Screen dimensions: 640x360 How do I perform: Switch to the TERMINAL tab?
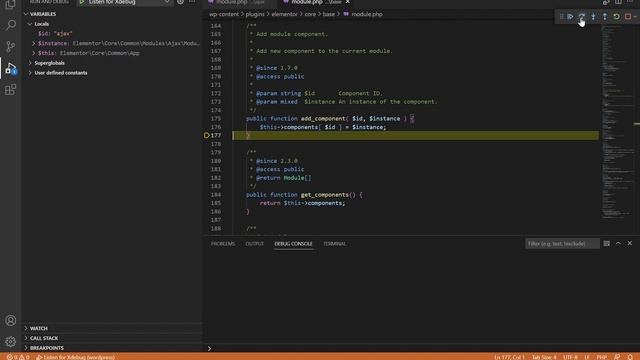tap(334, 244)
